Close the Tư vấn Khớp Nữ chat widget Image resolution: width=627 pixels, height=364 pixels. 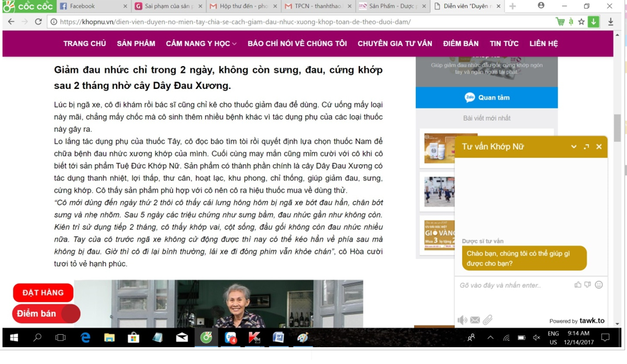599,147
